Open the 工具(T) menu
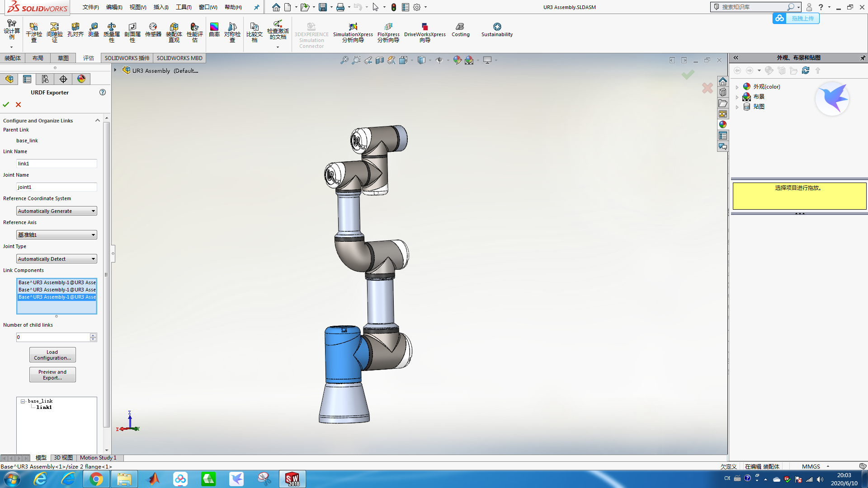Screen dimensions: 868x488 point(184,7)
